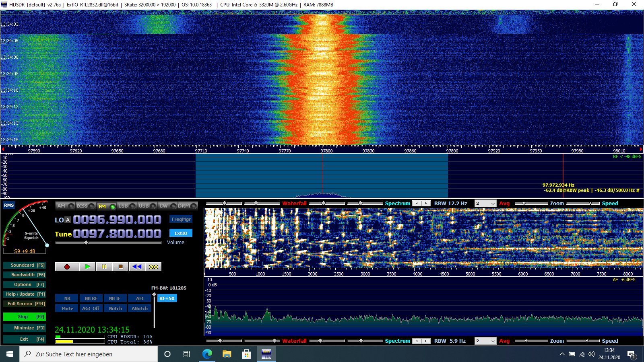This screenshot has height=362, width=644.
Task: Open the lower Avg dropdown next to RBW 5.9 Hz
Action: coord(485,341)
